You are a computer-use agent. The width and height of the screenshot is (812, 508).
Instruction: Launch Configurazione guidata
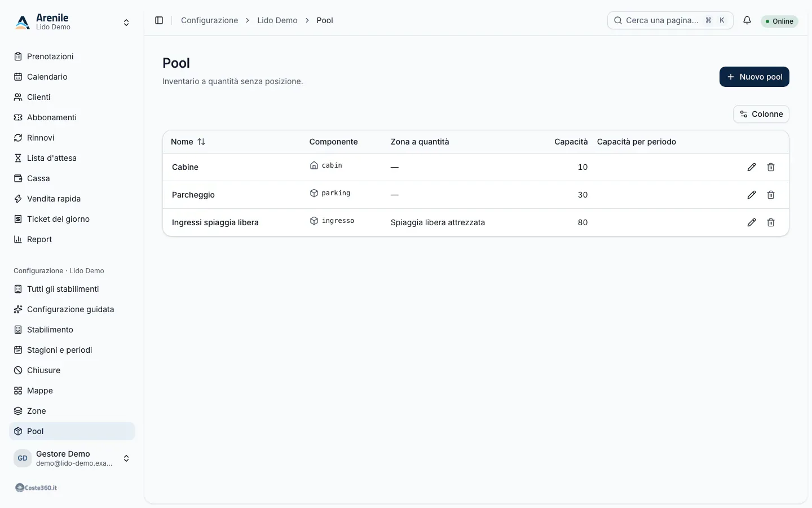pos(72,309)
